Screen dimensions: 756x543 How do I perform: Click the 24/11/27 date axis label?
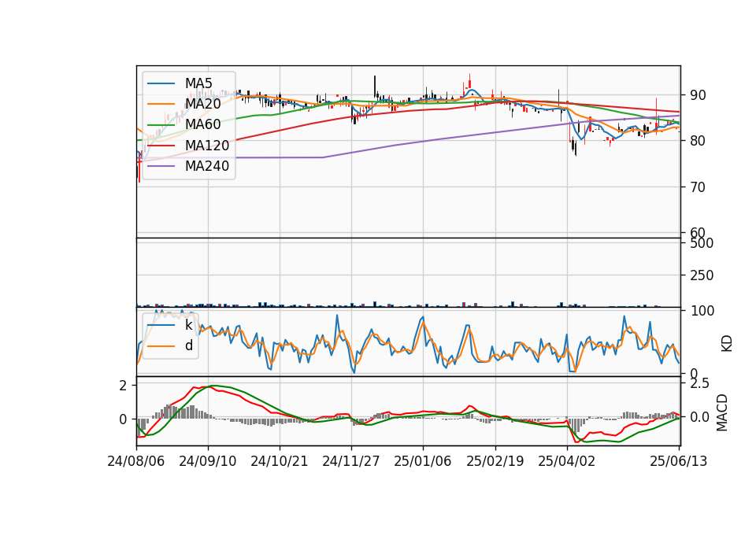[351, 461]
